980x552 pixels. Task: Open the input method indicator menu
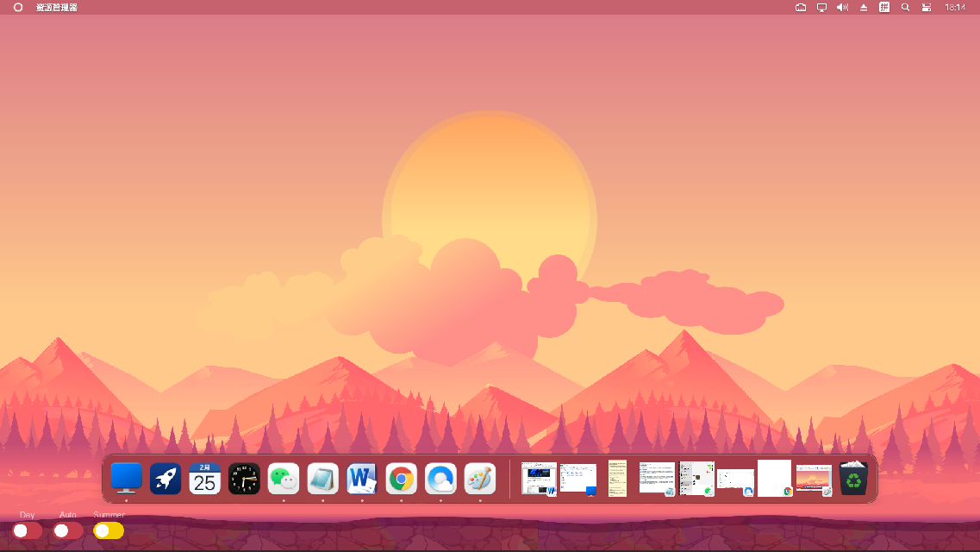884,7
